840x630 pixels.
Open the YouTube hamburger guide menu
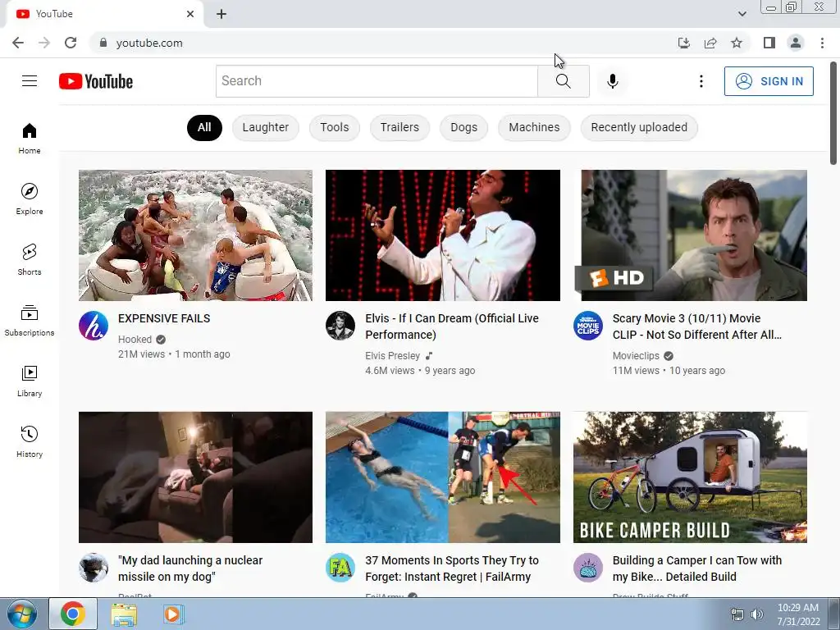point(30,81)
